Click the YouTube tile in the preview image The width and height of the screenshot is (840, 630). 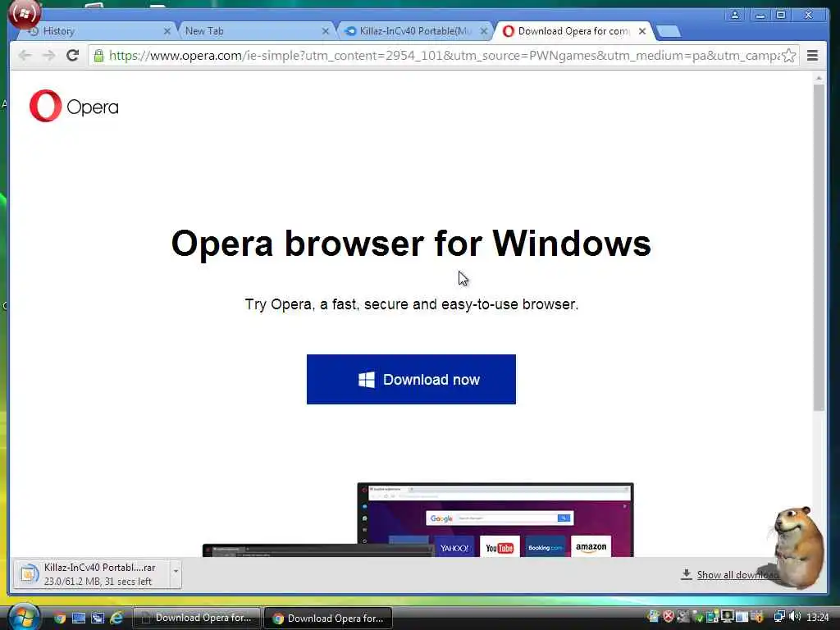500,547
